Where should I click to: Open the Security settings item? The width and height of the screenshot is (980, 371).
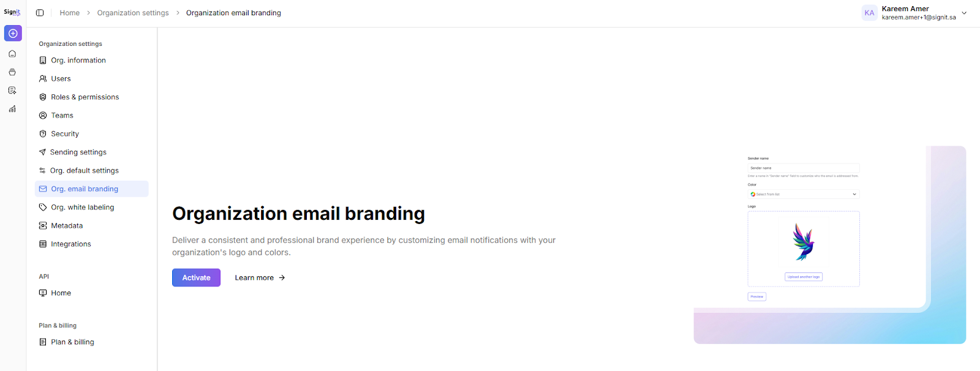[65, 134]
